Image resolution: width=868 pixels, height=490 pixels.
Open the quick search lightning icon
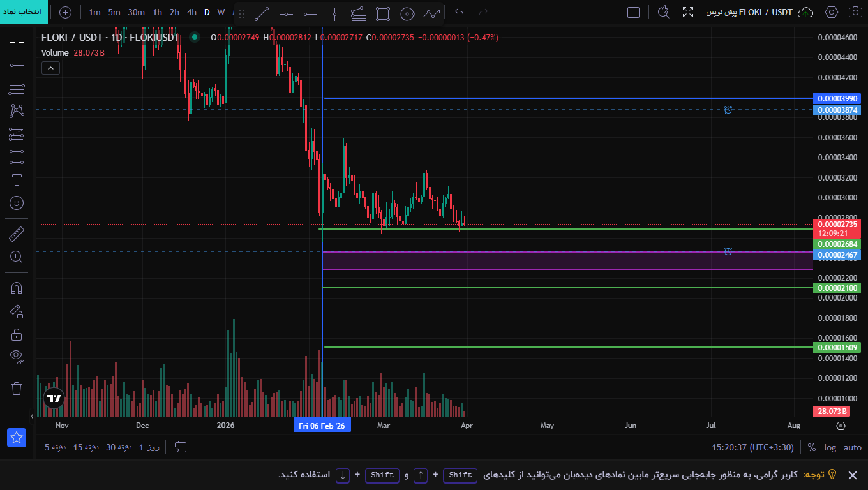pyautogui.click(x=663, y=12)
